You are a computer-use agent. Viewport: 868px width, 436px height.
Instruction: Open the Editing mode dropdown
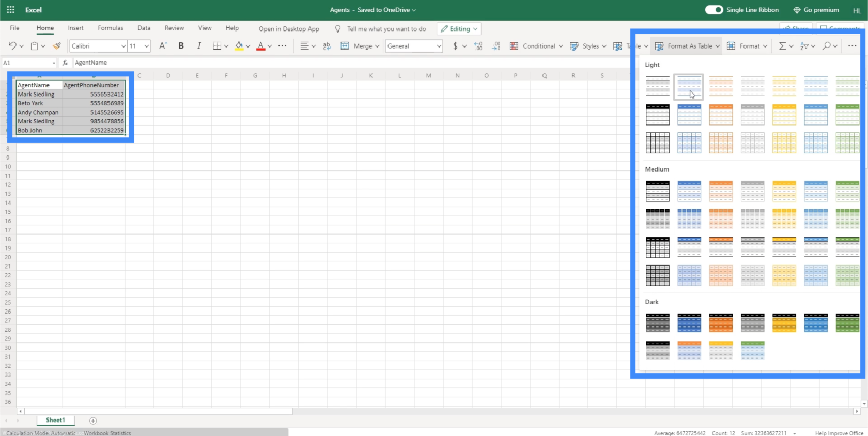pos(459,29)
